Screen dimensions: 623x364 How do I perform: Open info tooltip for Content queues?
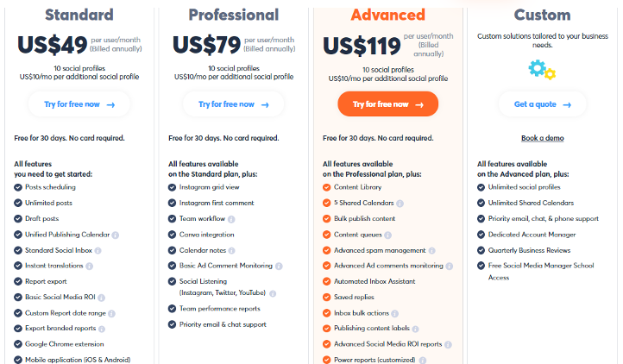(387, 235)
